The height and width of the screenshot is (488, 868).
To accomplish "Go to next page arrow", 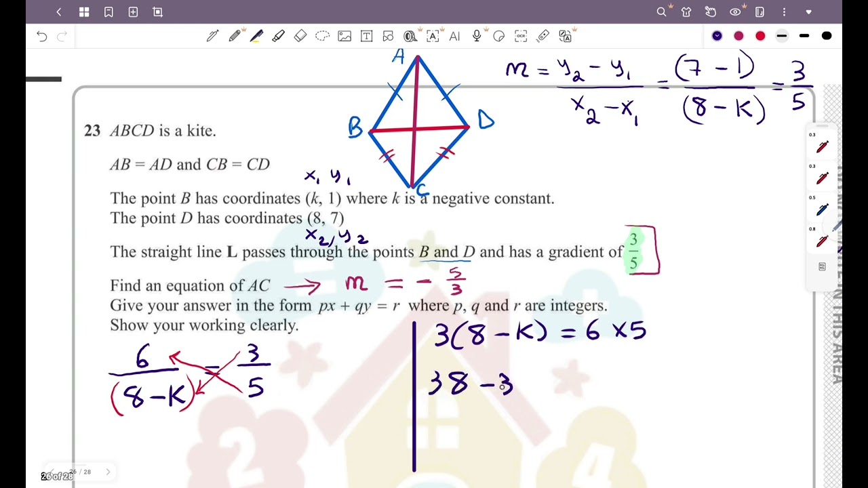I will (x=107, y=472).
